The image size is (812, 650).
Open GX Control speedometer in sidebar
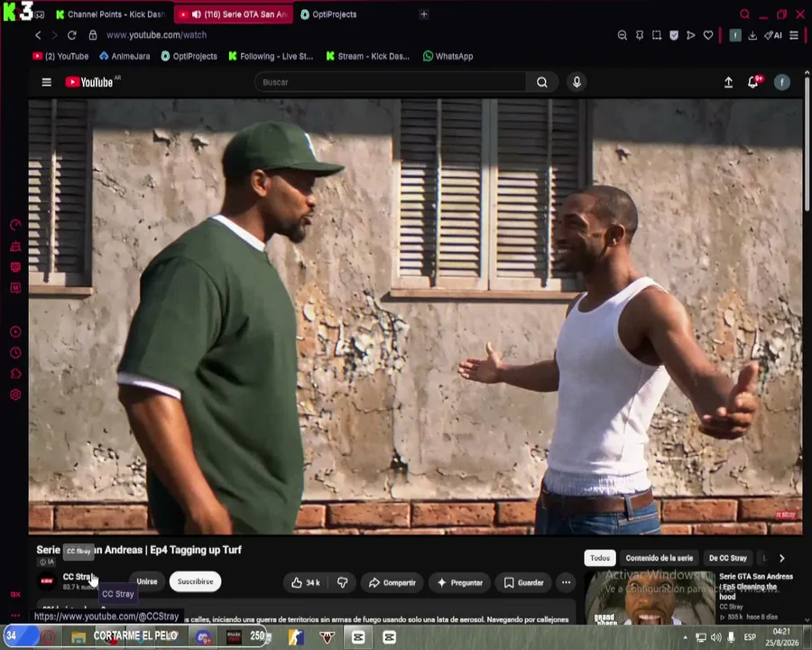(15, 225)
